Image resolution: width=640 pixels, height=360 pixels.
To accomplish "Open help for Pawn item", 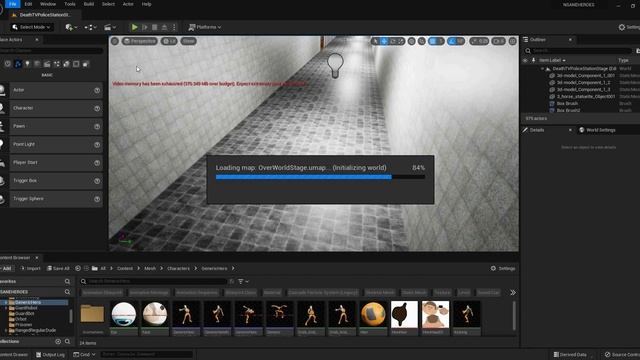I will point(97,127).
